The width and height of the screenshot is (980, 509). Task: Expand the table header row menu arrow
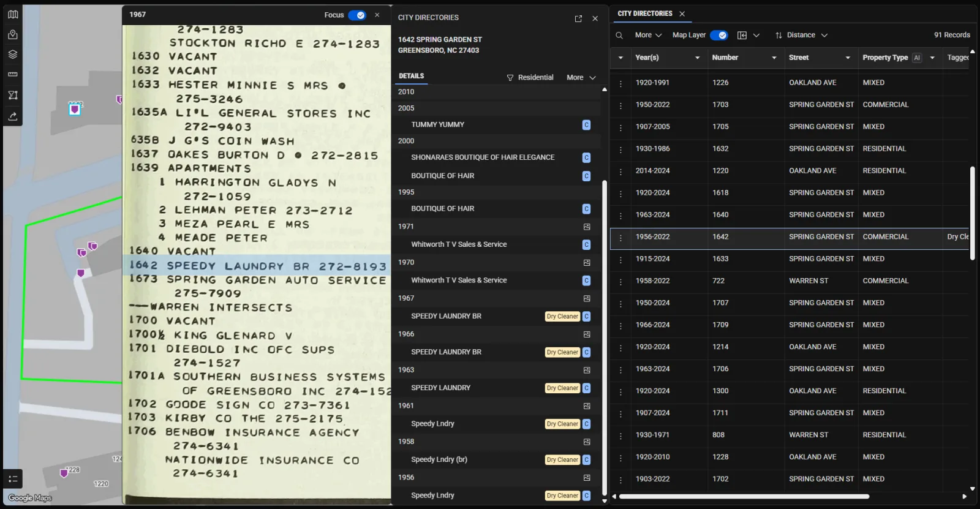(x=620, y=58)
